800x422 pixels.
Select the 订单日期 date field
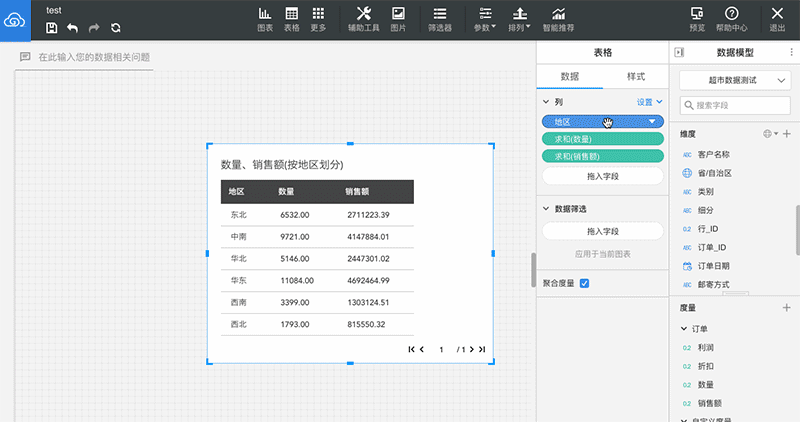(713, 266)
